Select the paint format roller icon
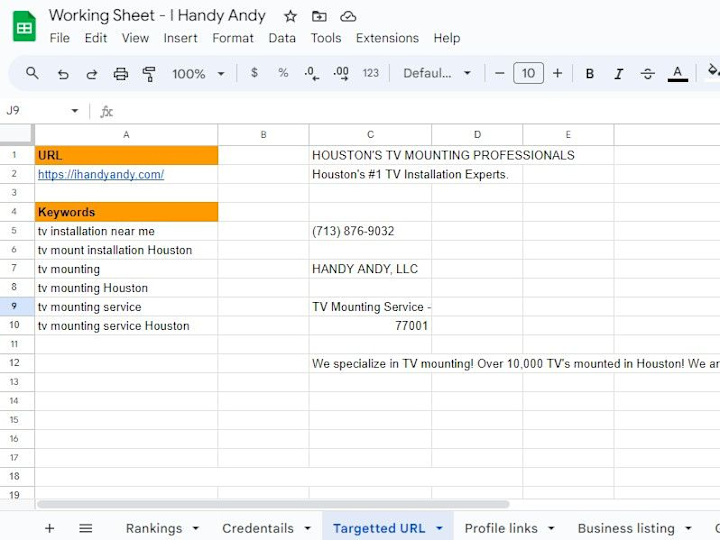 [x=149, y=73]
